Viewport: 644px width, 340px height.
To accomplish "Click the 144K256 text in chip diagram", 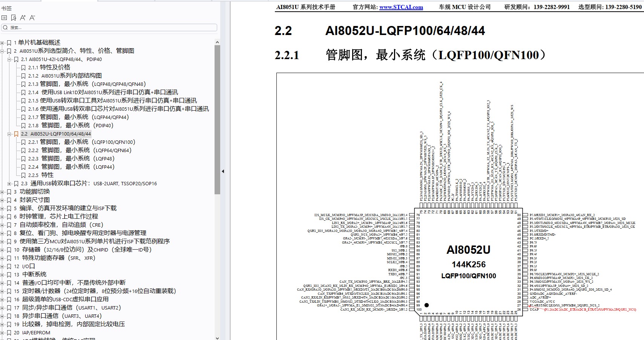I will (x=469, y=264).
